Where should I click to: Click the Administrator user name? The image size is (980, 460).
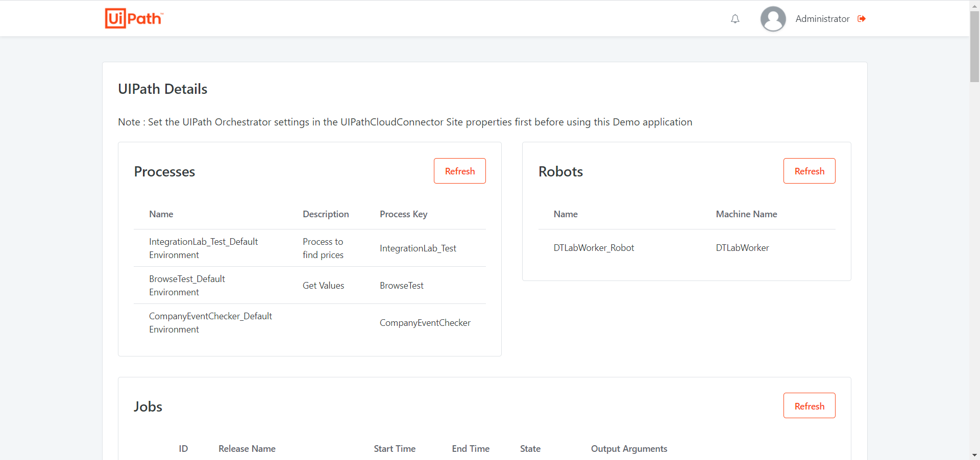tap(822, 19)
